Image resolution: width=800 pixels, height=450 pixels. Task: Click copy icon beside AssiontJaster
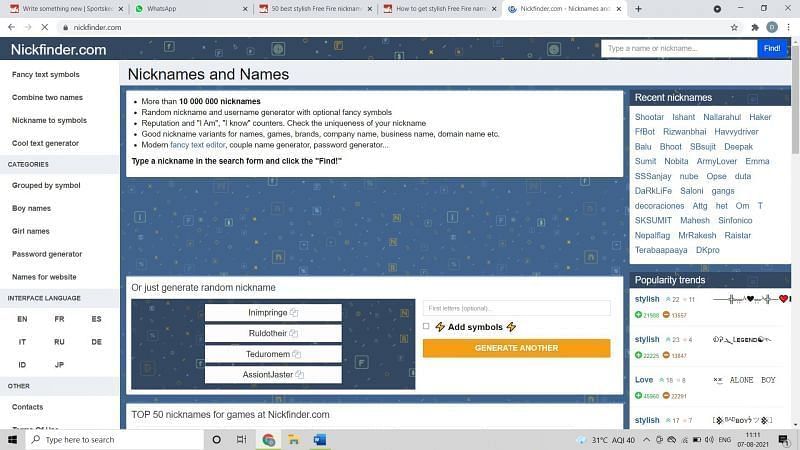pyautogui.click(x=300, y=375)
